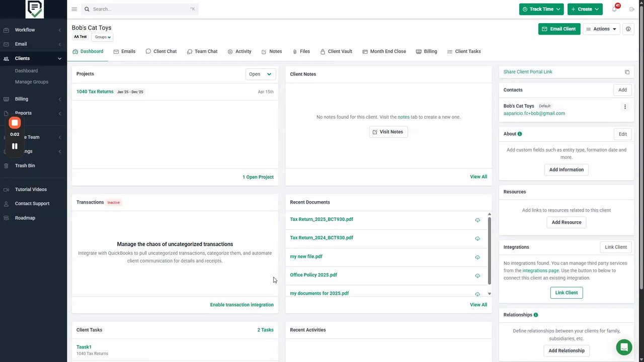Pause the recording timer
This screenshot has height=362, width=644.
(15, 146)
